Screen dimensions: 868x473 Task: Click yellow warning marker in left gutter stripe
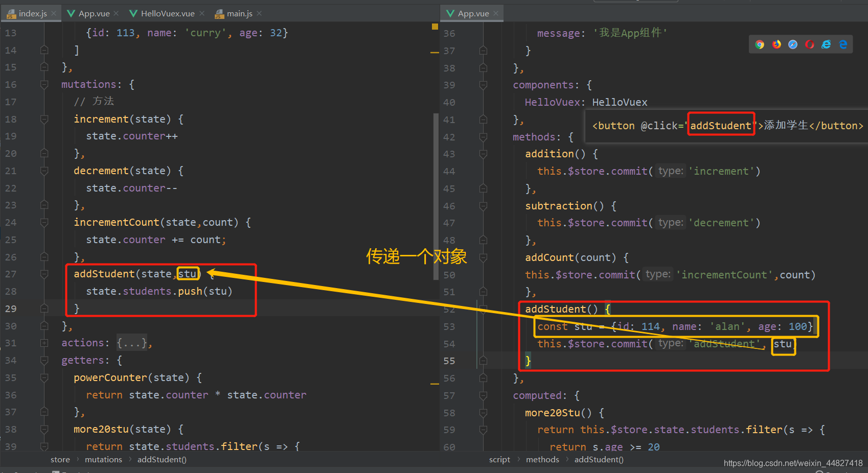pyautogui.click(x=435, y=27)
